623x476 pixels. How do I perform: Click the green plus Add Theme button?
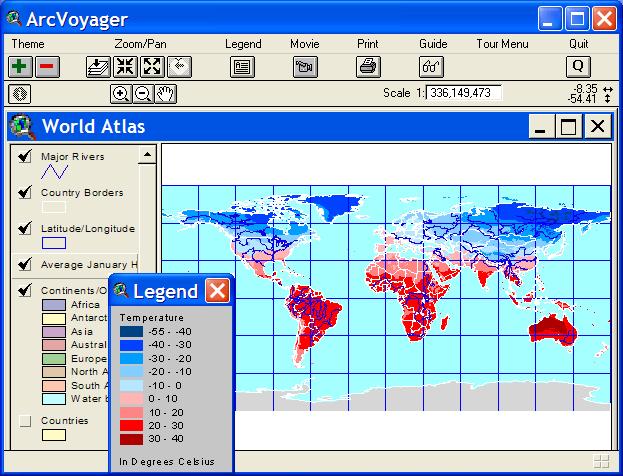(20, 67)
